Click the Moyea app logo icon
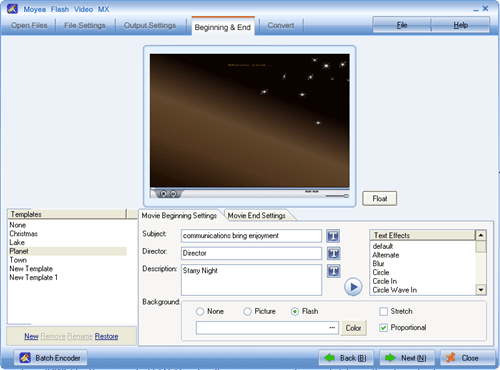The height and width of the screenshot is (370, 500). click(12, 8)
